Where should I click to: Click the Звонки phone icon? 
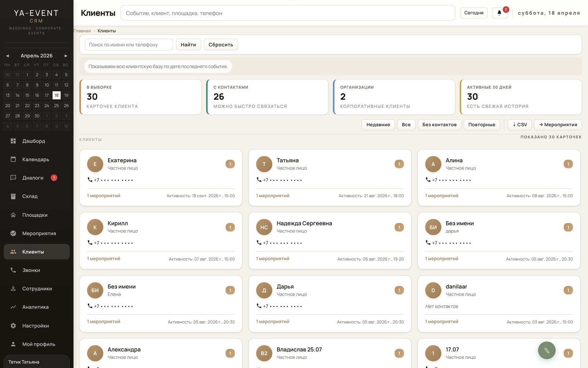pos(13,270)
